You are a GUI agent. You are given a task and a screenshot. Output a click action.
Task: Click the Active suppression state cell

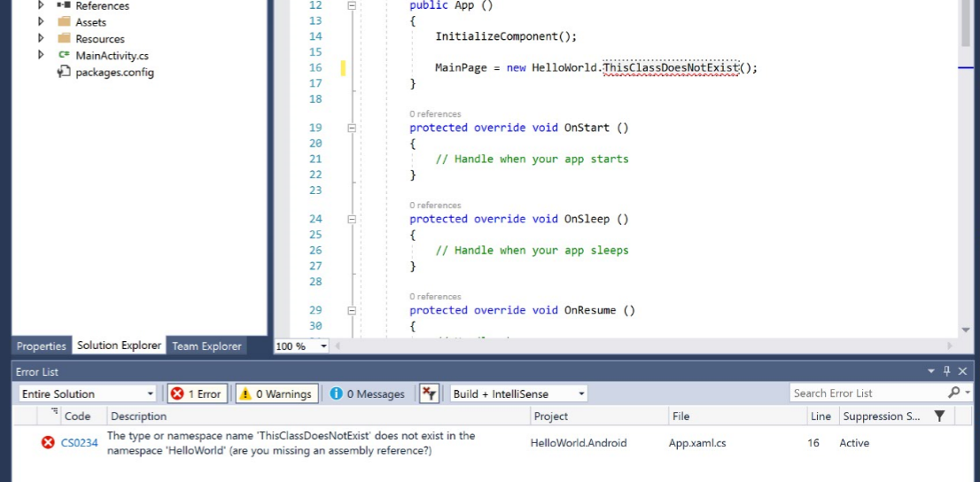(854, 443)
